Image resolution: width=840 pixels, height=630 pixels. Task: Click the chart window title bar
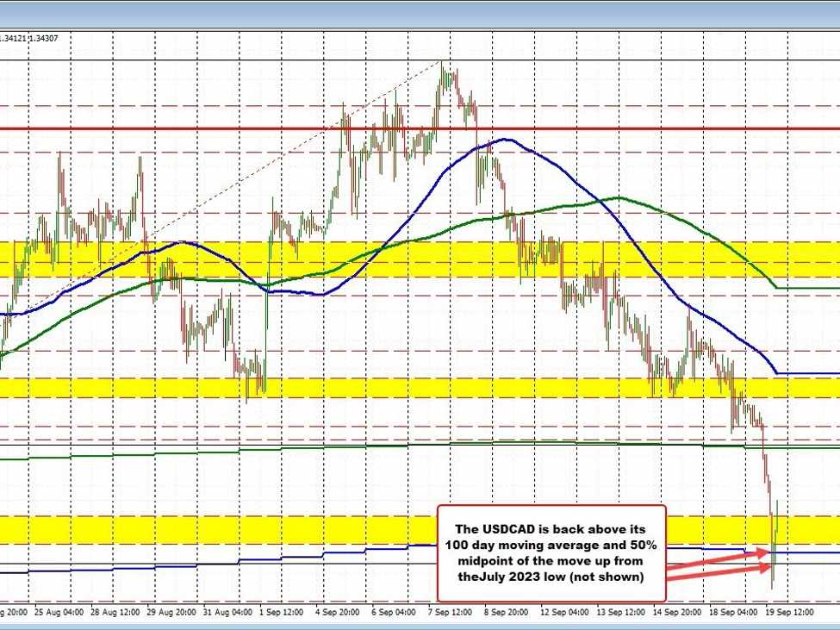[x=420, y=12]
